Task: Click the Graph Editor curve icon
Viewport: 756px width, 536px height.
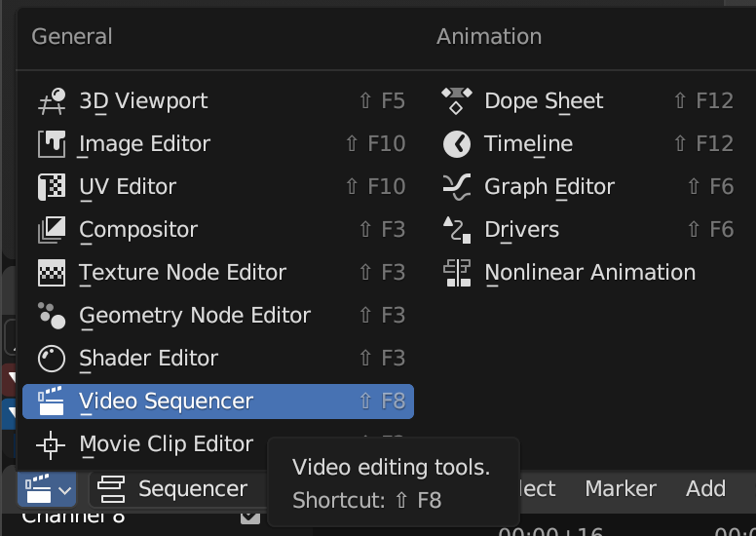Action: pyautogui.click(x=457, y=187)
